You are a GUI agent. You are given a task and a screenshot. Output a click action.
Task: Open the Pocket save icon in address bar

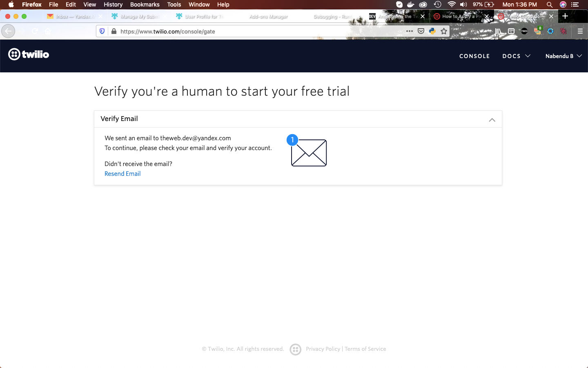(x=421, y=31)
